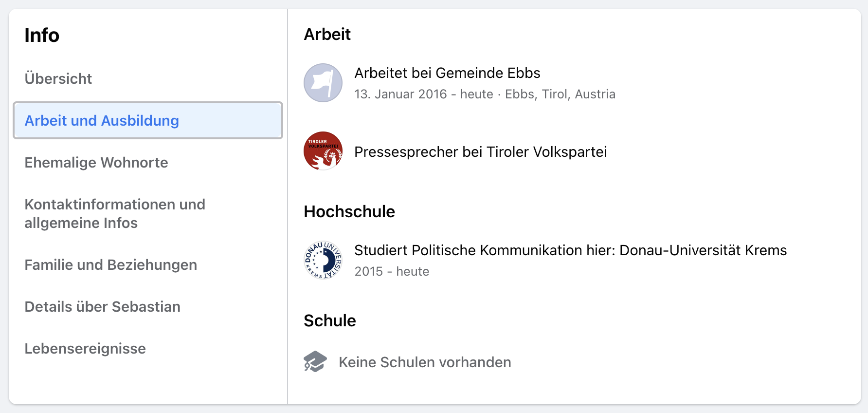Viewport: 868px width, 413px height.
Task: Open the Tiroler Volkspartei logo
Action: coord(323,151)
